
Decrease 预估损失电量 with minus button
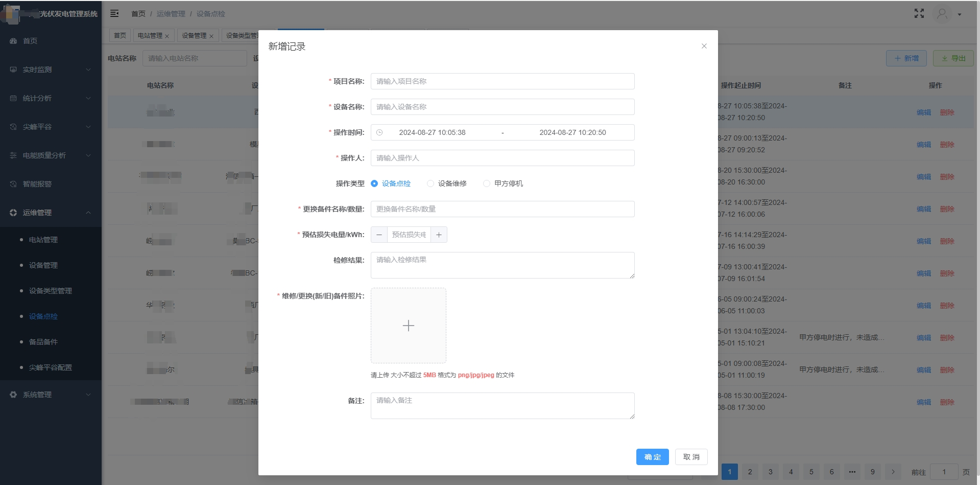pyautogui.click(x=379, y=235)
